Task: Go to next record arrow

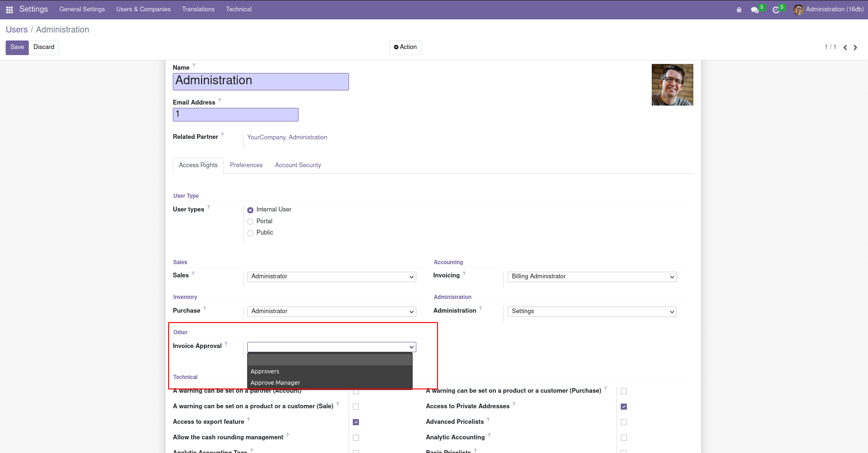Action: pyautogui.click(x=855, y=48)
